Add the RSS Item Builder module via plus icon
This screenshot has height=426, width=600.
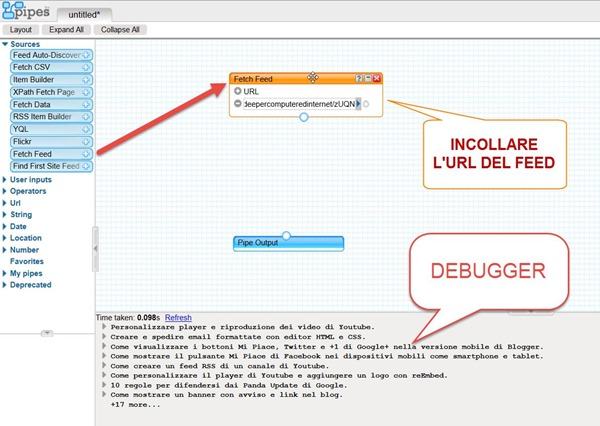[86, 117]
